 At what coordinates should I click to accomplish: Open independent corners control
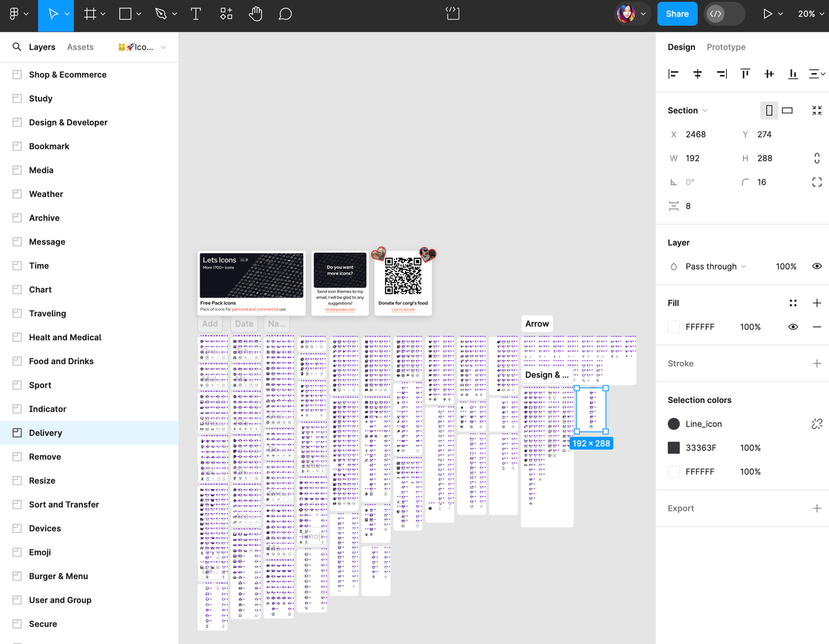tap(817, 182)
